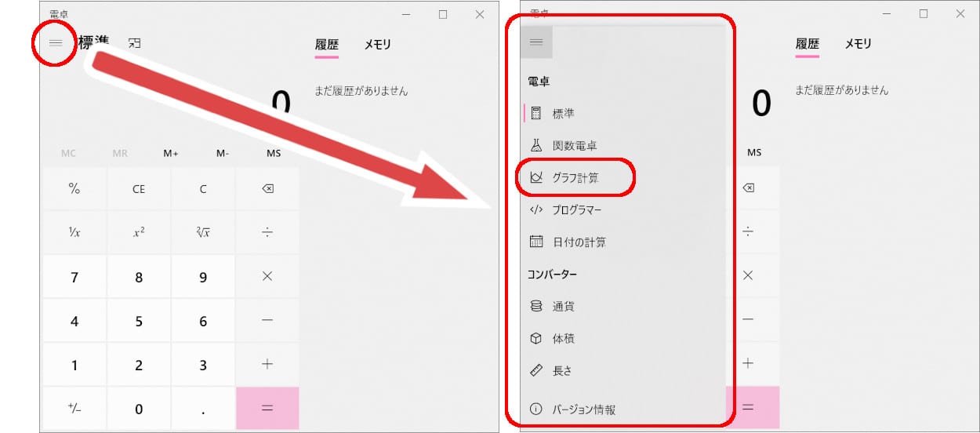
Task: Select プログラマー mode in right window menu
Action: click(x=622, y=210)
